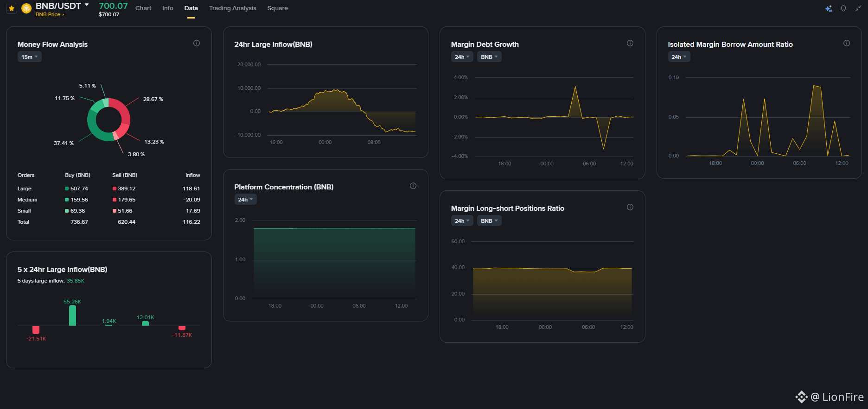This screenshot has height=409, width=868.
Task: Show info for Margin Long-short Positions Ratio
Action: pos(630,207)
